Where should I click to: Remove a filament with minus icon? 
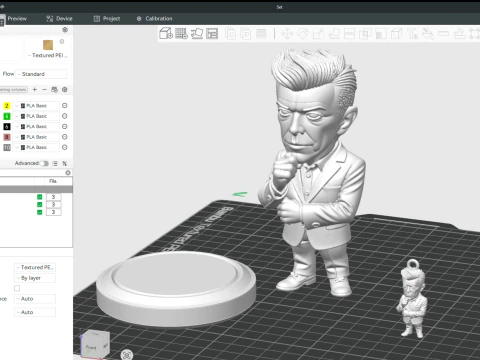[44, 90]
